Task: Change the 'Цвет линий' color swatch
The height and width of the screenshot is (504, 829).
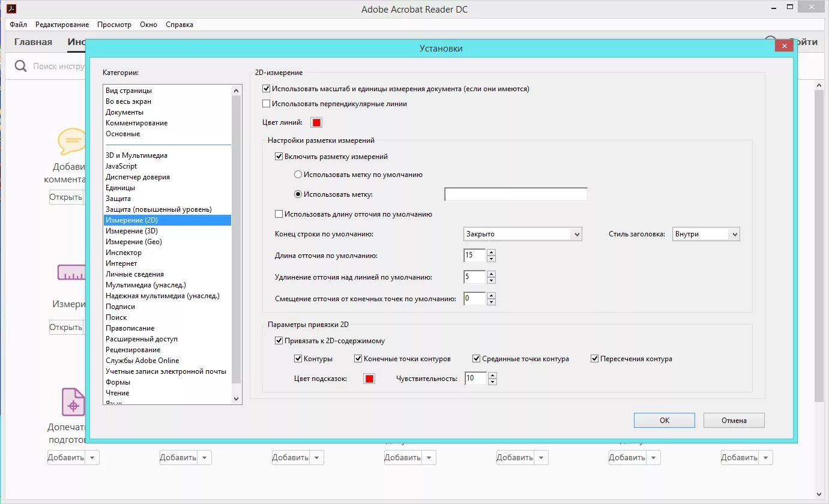Action: [316, 122]
